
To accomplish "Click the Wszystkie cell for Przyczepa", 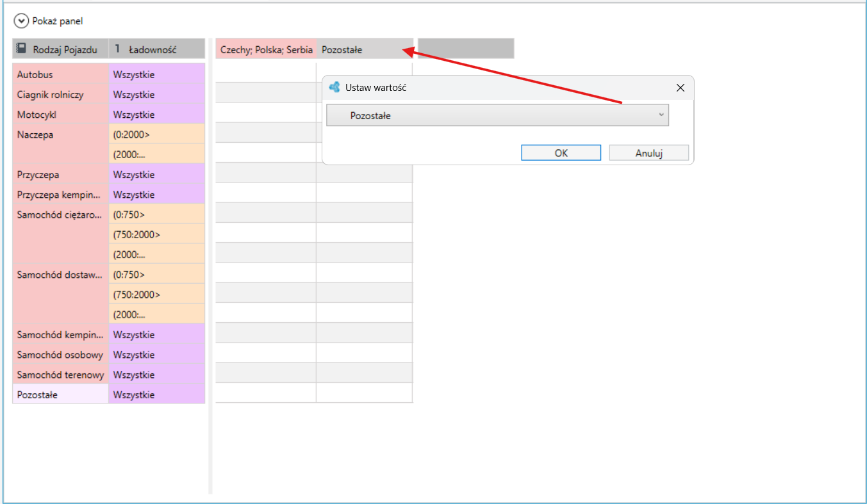I will click(156, 174).
